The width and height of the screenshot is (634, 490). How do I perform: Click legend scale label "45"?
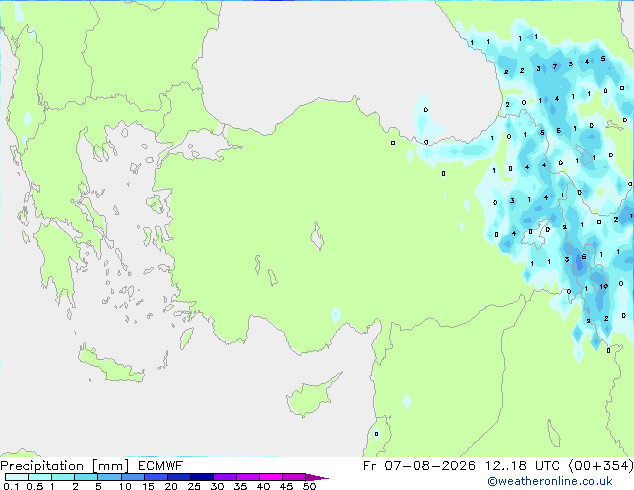[x=286, y=486]
